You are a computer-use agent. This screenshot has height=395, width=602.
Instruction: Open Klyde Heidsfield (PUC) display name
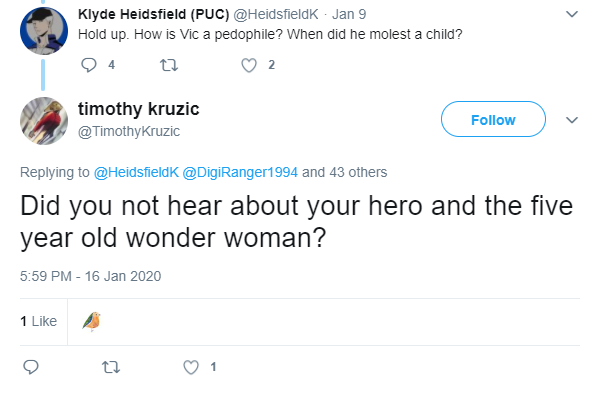154,14
